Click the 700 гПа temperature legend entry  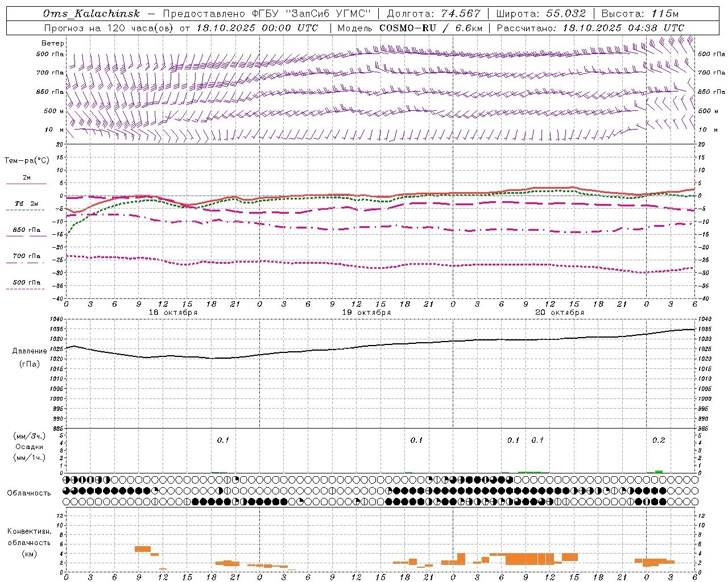tap(27, 258)
